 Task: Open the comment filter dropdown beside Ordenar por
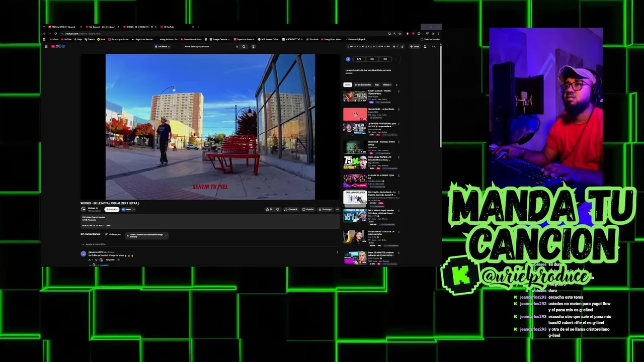point(146,235)
